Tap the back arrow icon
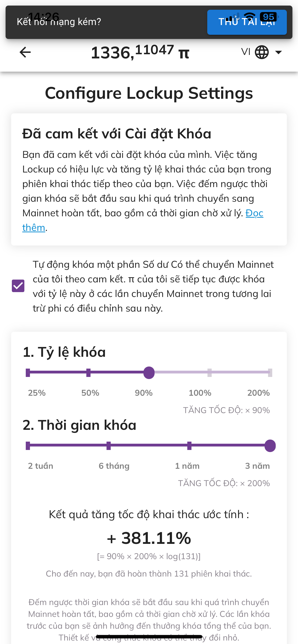Viewport: 298px width, 644px height. coord(25,52)
